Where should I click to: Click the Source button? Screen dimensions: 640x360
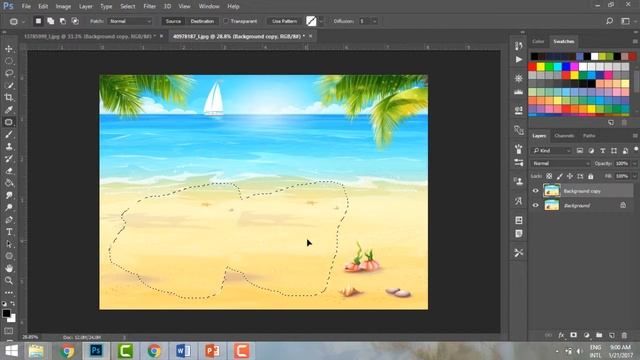tap(173, 21)
